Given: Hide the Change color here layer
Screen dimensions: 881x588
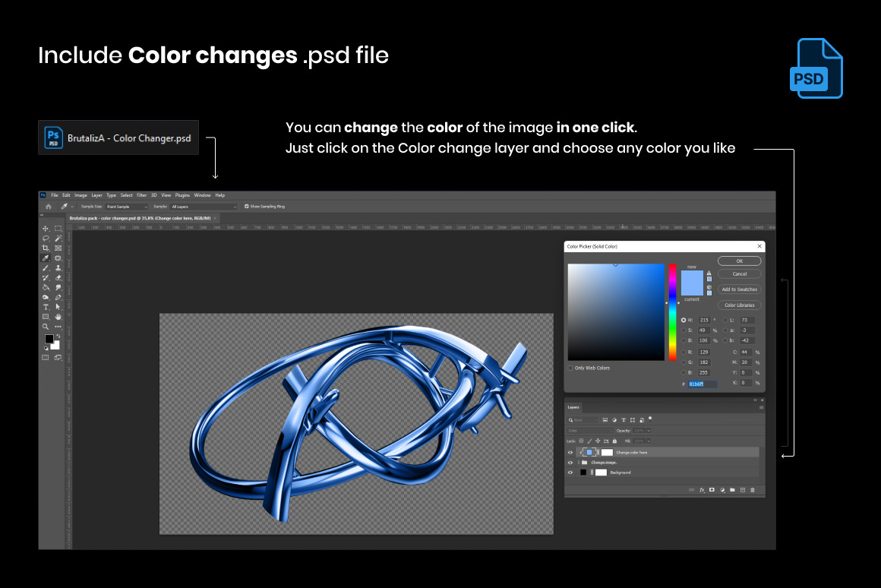Looking at the screenshot, I should (x=570, y=453).
